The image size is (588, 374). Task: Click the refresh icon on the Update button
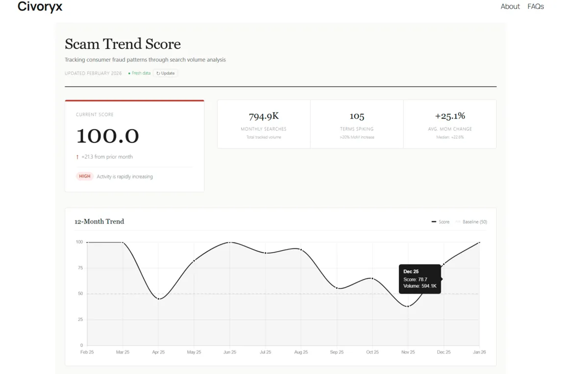159,73
